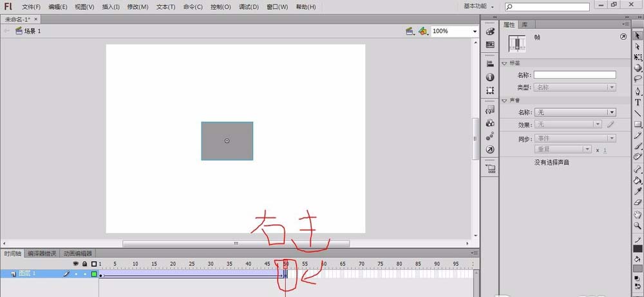644x297 pixels.
Task: Toggle lock dot for 图层 1
Action: click(x=85, y=274)
